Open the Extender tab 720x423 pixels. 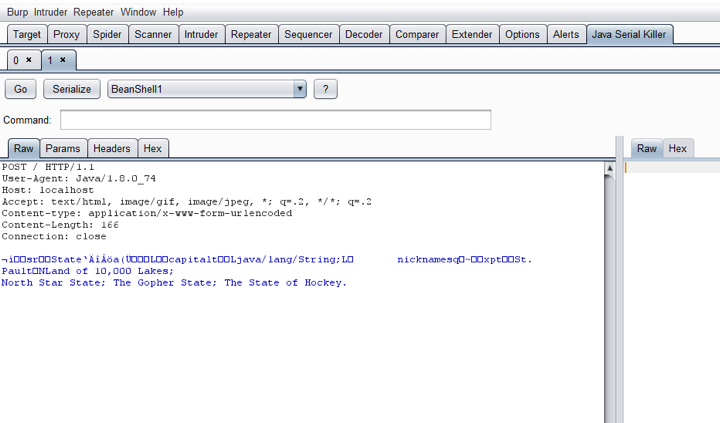pyautogui.click(x=472, y=34)
